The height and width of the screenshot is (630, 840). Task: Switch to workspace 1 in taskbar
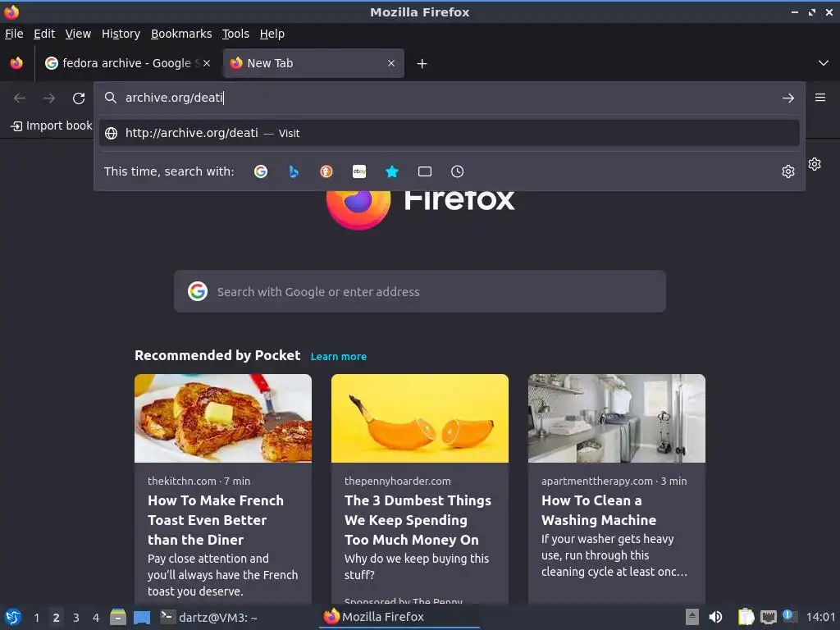(x=36, y=618)
